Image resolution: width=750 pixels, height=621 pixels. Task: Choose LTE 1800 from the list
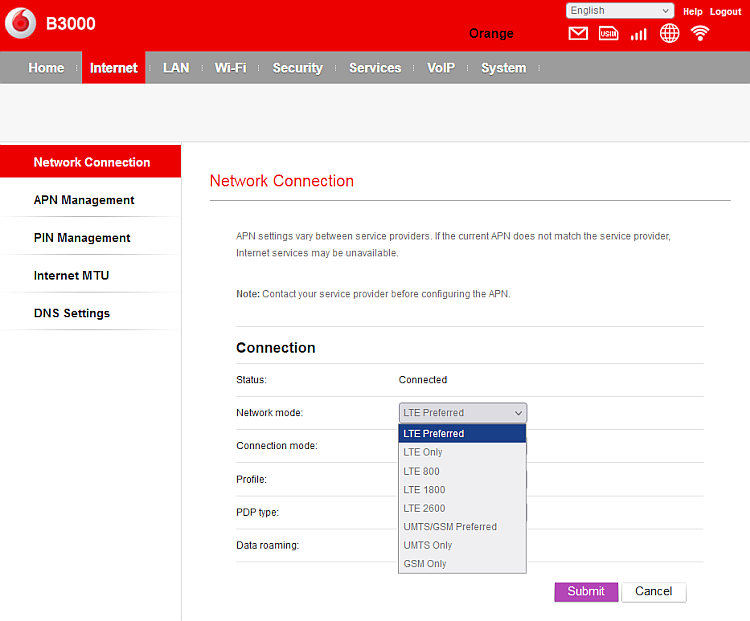click(x=424, y=490)
